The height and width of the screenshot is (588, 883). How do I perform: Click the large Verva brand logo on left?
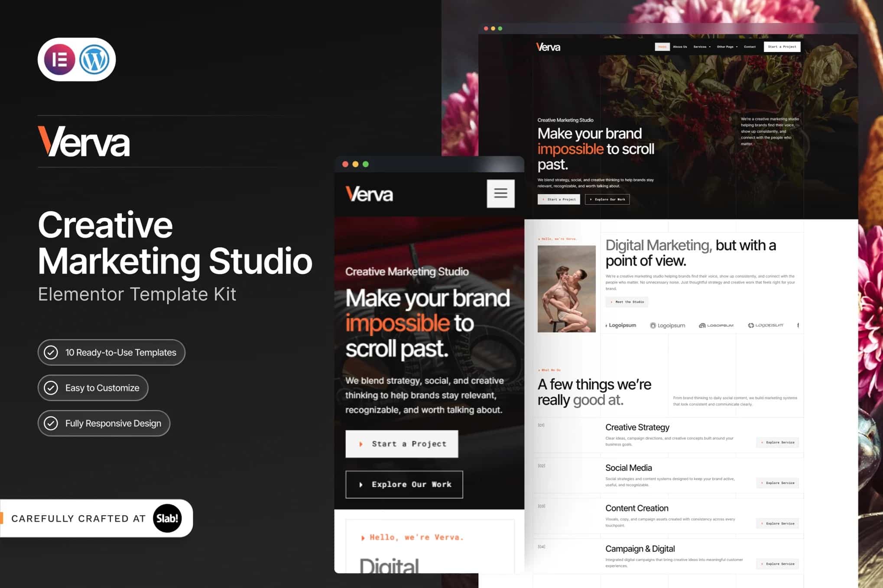point(84,141)
